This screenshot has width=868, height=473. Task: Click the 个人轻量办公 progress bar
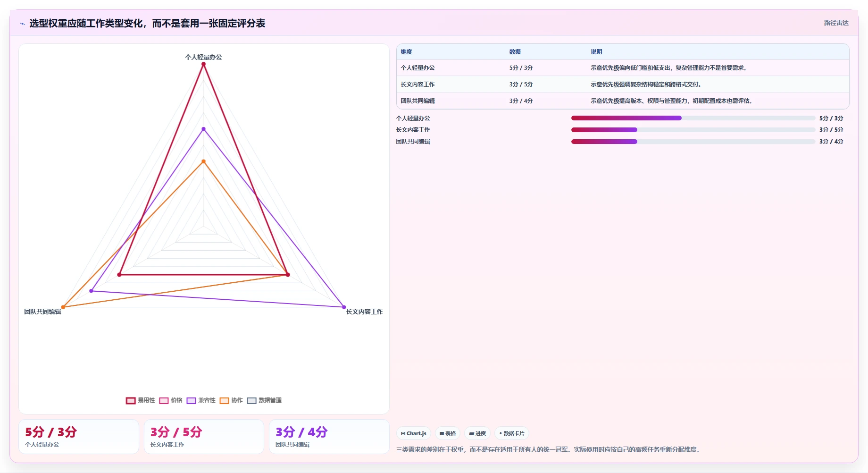pos(693,118)
